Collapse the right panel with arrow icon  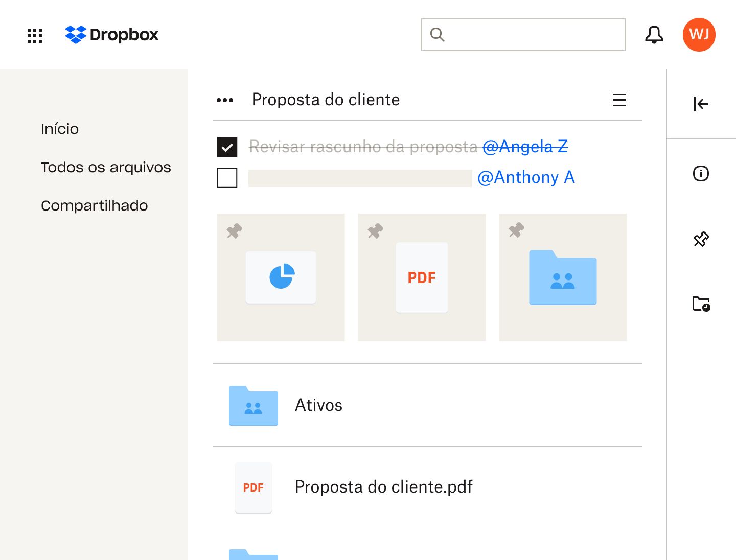pyautogui.click(x=701, y=104)
